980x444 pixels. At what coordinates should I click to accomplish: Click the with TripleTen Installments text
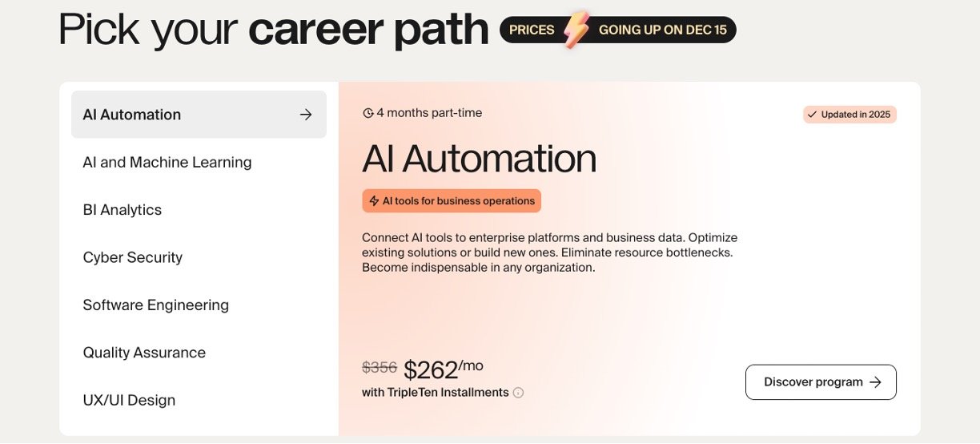click(x=435, y=393)
